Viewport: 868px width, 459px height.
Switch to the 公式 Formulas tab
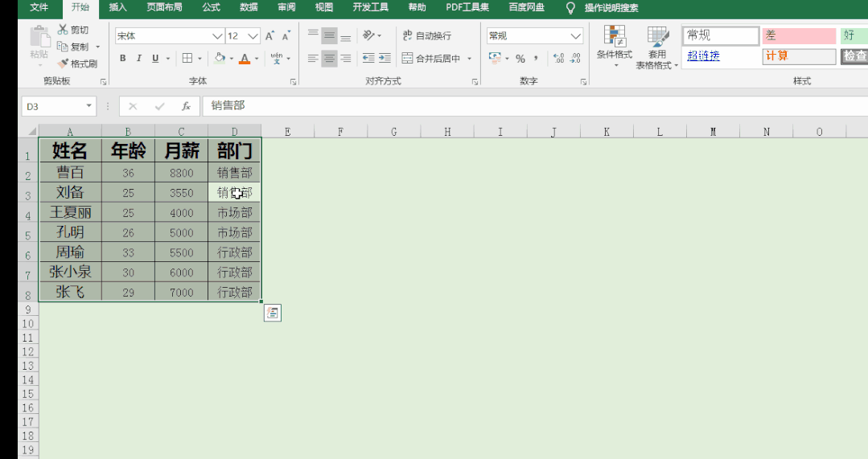pos(211,8)
